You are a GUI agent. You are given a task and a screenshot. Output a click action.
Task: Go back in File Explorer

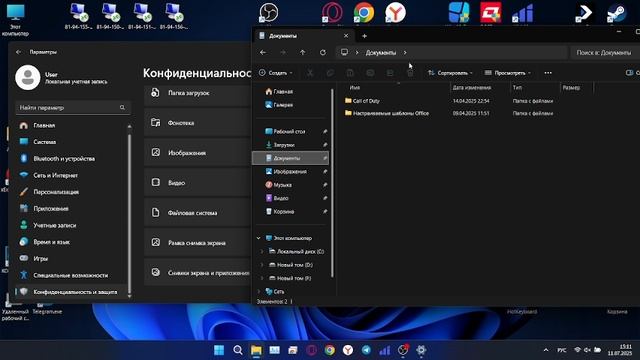click(263, 53)
